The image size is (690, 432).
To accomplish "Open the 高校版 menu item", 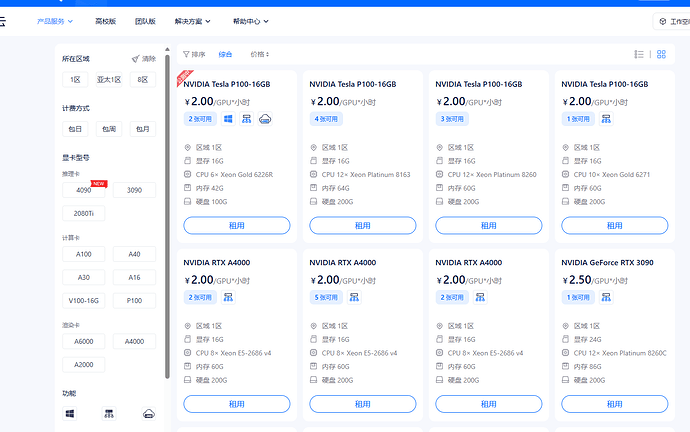I will 106,21.
